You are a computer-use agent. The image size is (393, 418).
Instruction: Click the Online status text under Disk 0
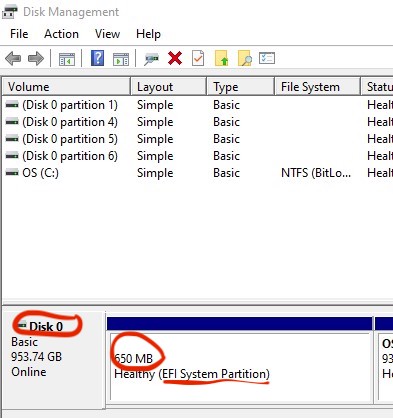tap(29, 372)
